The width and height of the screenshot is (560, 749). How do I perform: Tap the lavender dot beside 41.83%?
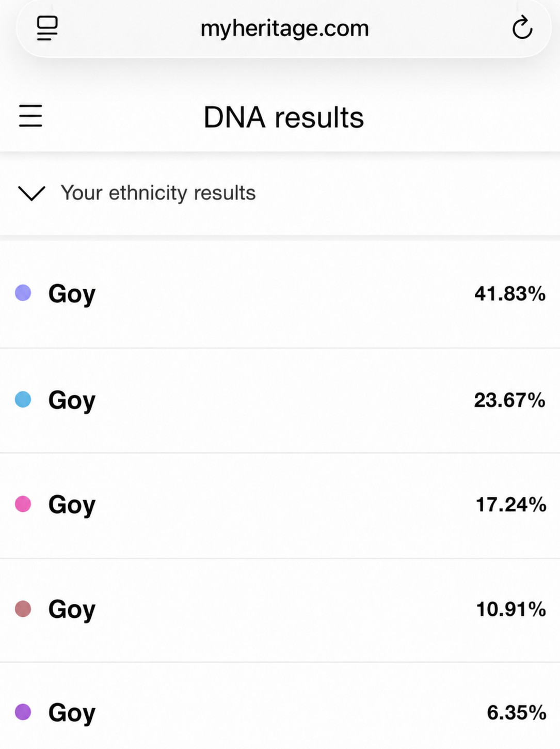point(23,293)
